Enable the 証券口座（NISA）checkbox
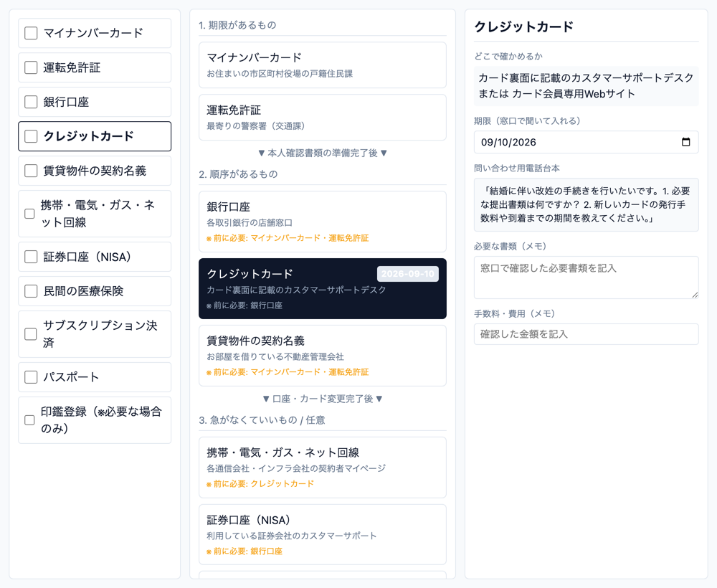717x588 pixels. tap(31, 257)
